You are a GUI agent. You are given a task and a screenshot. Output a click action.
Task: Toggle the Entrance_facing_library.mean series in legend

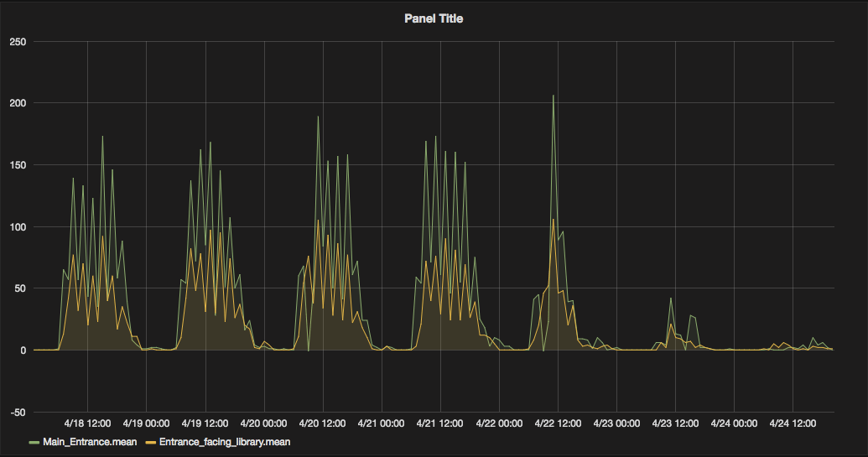[x=224, y=441]
